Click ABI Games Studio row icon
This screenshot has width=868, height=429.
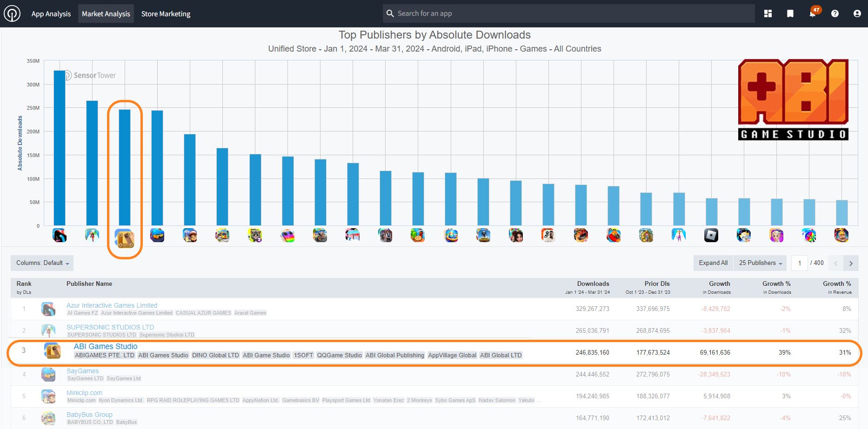click(53, 350)
